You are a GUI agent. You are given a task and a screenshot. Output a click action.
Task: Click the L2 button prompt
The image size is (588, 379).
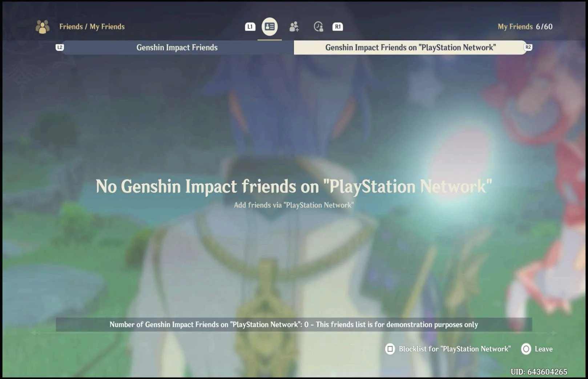60,47
